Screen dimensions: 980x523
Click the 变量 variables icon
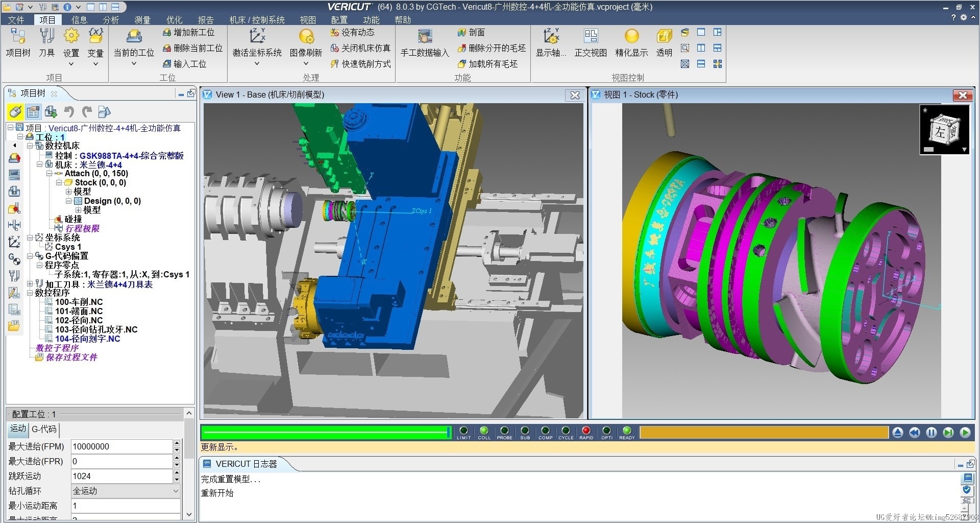[95, 42]
